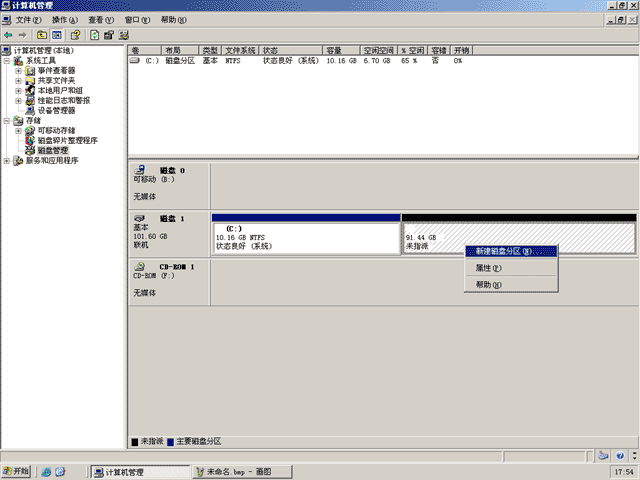Click the 开始 Start button

point(16,471)
